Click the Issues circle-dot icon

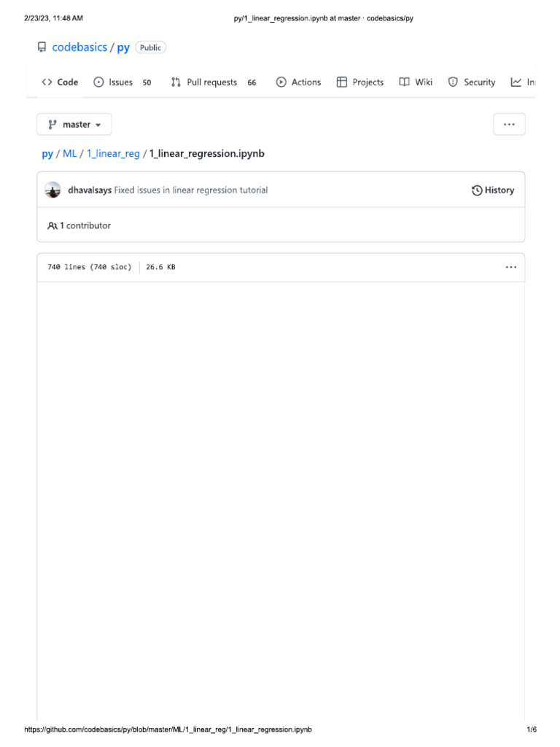tap(99, 82)
